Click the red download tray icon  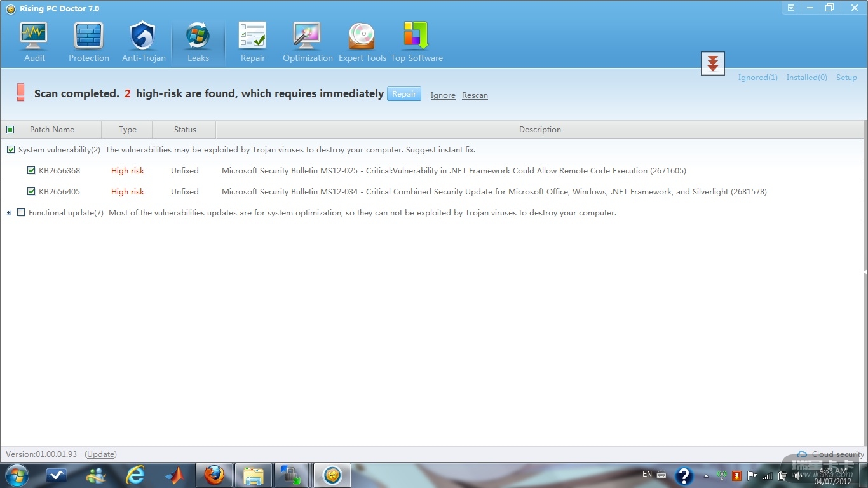point(737,476)
